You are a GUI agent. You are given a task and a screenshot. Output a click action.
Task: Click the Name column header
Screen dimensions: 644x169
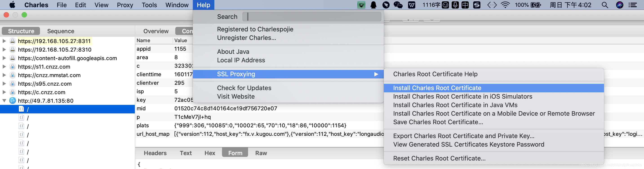click(154, 40)
